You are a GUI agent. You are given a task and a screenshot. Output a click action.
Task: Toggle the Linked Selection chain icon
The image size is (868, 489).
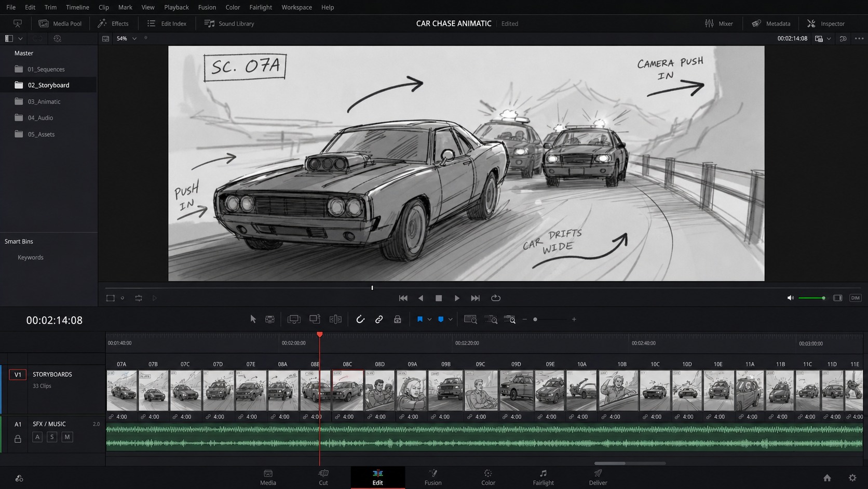[x=379, y=319]
